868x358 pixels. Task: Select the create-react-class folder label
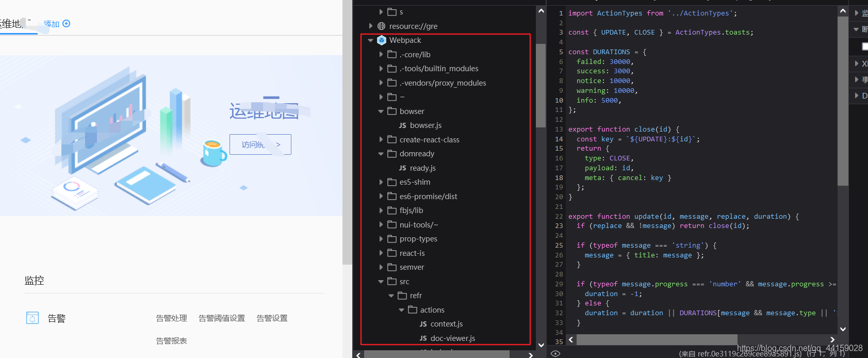coord(430,139)
